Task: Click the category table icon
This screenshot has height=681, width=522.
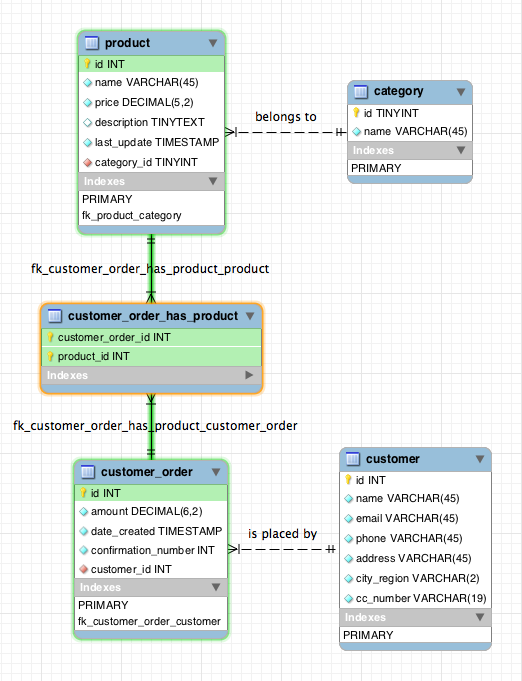Action: click(361, 92)
